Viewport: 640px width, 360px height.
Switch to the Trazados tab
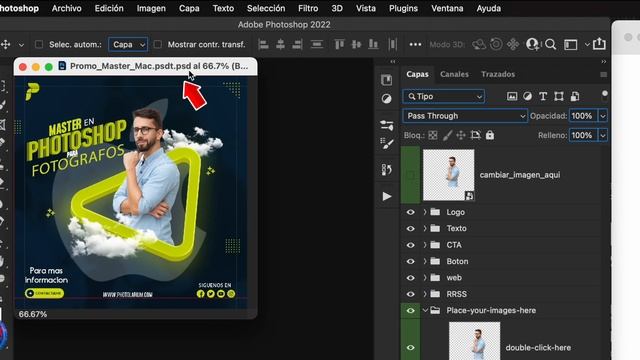pos(498,74)
